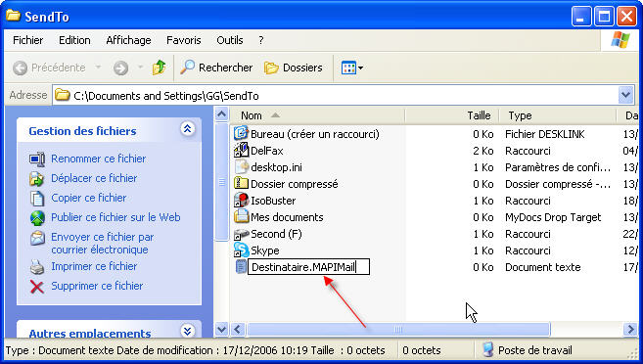Click the Déplacer ce fichier link
The image size is (643, 364).
coord(94,178)
